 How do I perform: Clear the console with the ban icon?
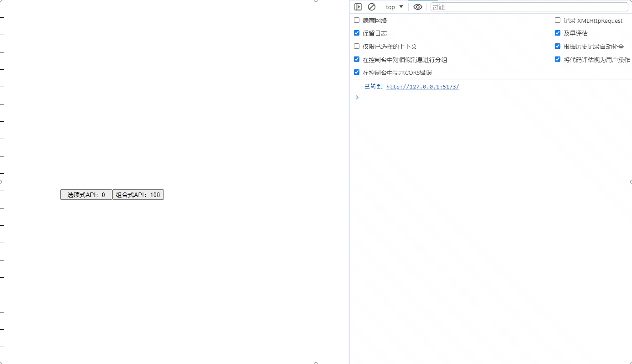[372, 7]
